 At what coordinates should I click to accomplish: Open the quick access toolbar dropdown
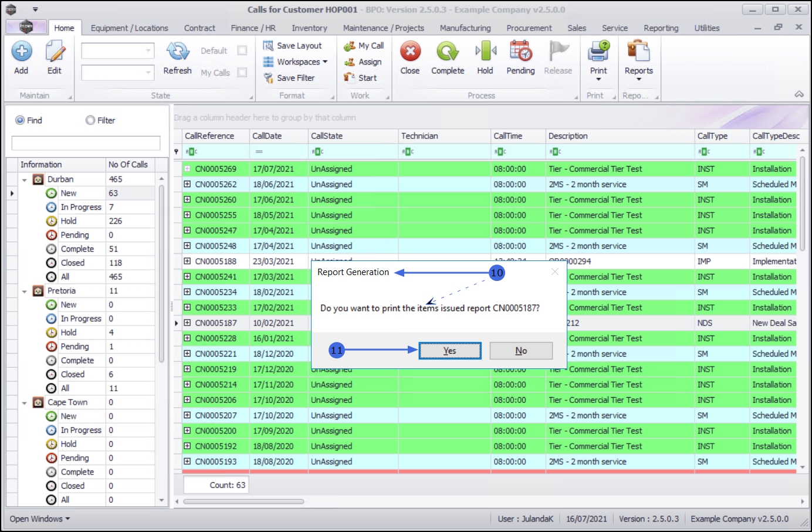pos(35,9)
